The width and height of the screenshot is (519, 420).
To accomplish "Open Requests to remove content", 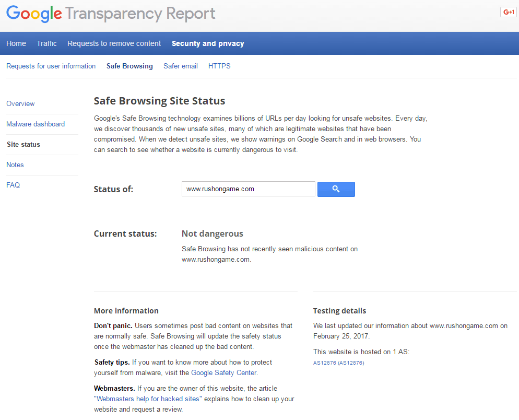I will pos(114,43).
